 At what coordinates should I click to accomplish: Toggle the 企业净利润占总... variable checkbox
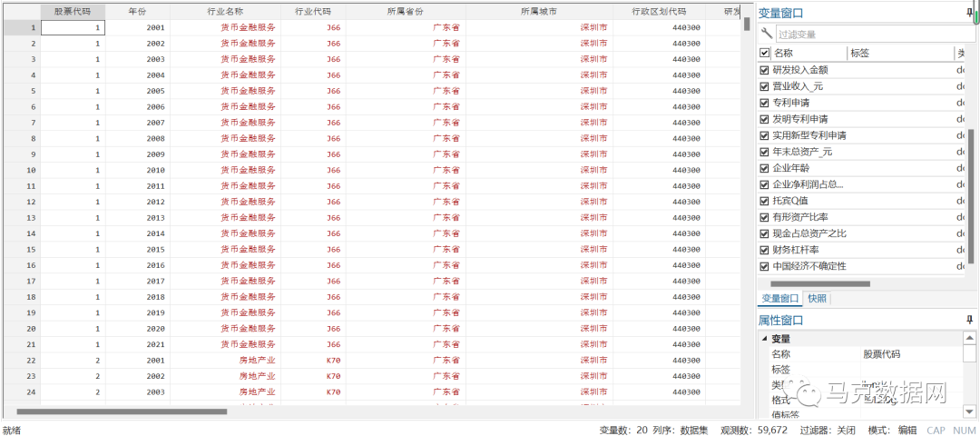click(764, 184)
